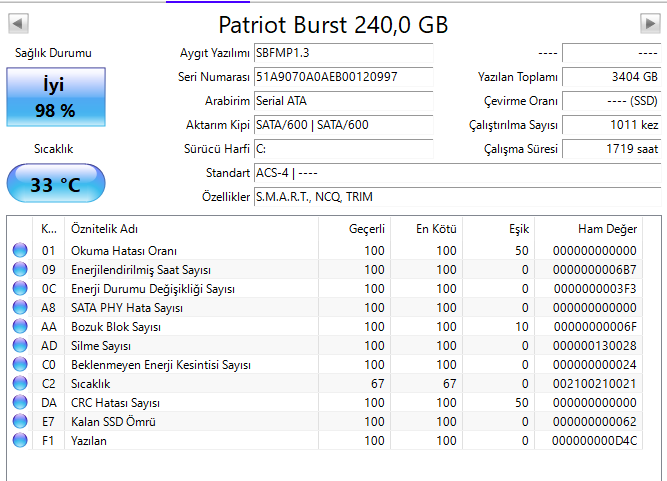Click status orb for Bozuk Blok Sayısı
Screen dimensions: 667x481
click(x=20, y=326)
